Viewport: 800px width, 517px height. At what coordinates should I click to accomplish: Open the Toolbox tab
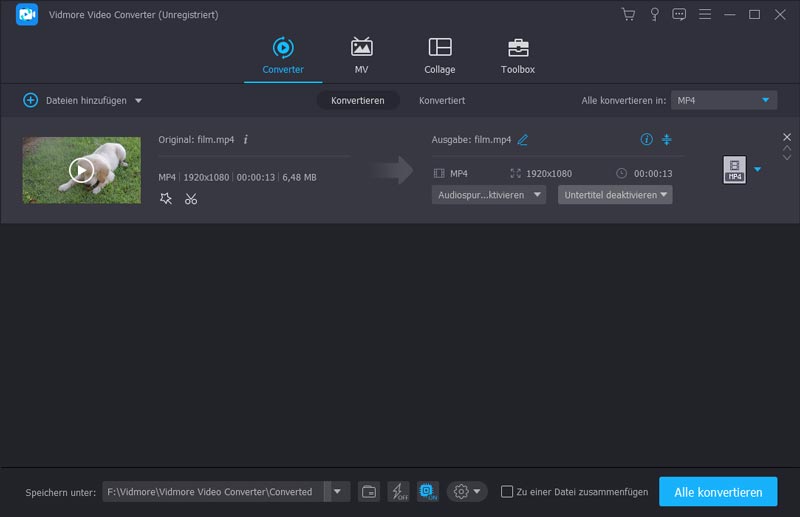(x=517, y=56)
